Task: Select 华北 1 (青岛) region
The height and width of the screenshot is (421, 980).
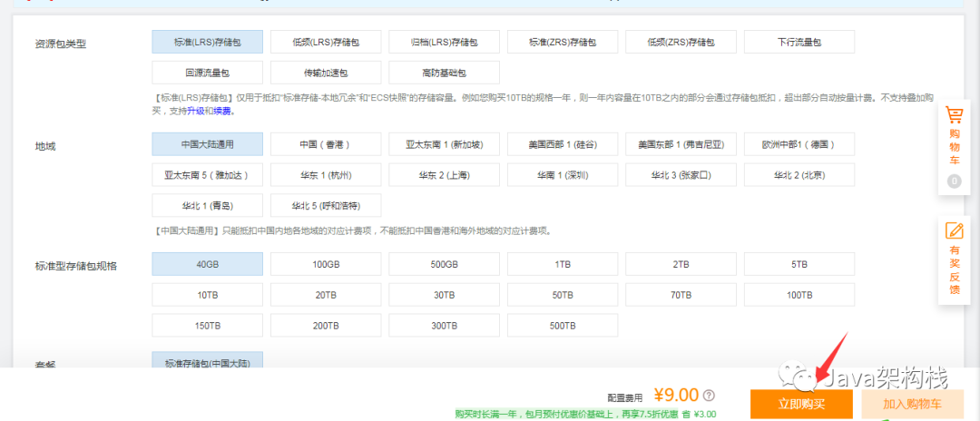Action: 207,205
